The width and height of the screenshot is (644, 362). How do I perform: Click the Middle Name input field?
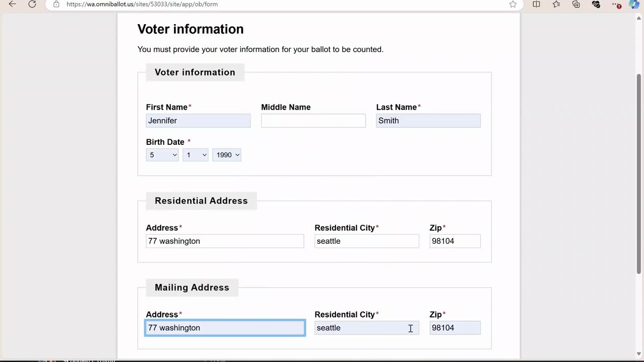tap(313, 121)
